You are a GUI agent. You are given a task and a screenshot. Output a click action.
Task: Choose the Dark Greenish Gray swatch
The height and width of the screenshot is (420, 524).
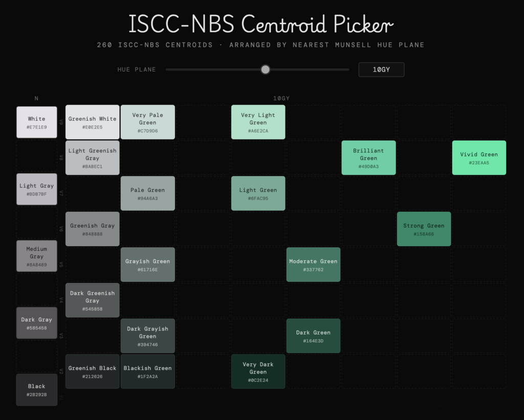(x=92, y=300)
